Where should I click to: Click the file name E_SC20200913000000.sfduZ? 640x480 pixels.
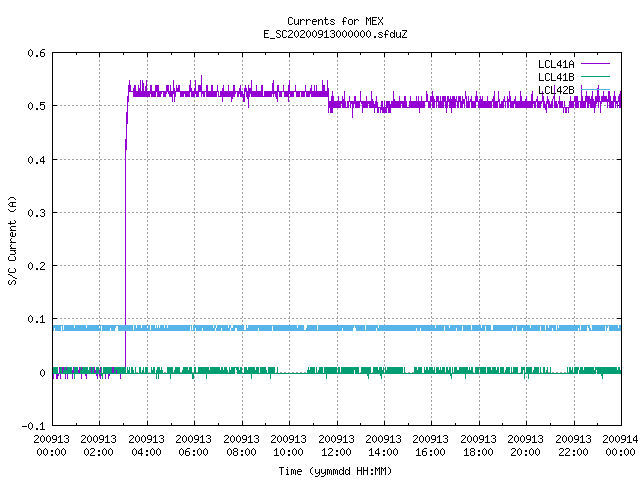(x=335, y=34)
